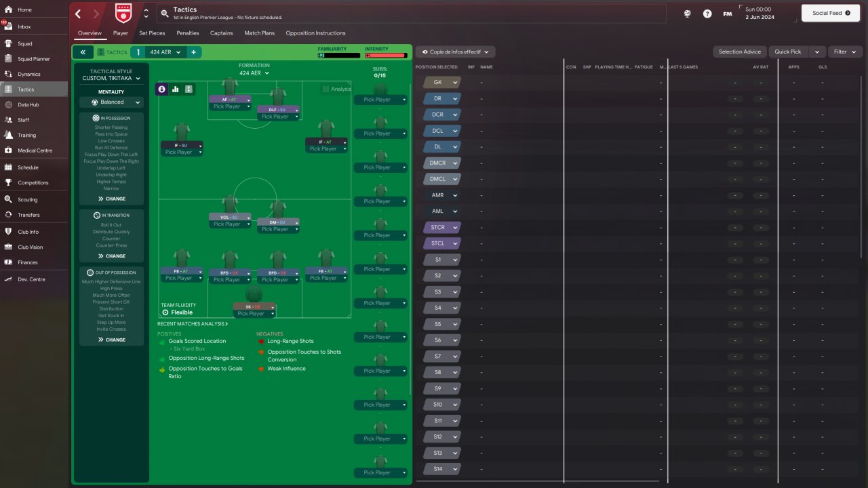Click the search magnifier icon
Image resolution: width=868 pixels, height=488 pixels.
[165, 14]
